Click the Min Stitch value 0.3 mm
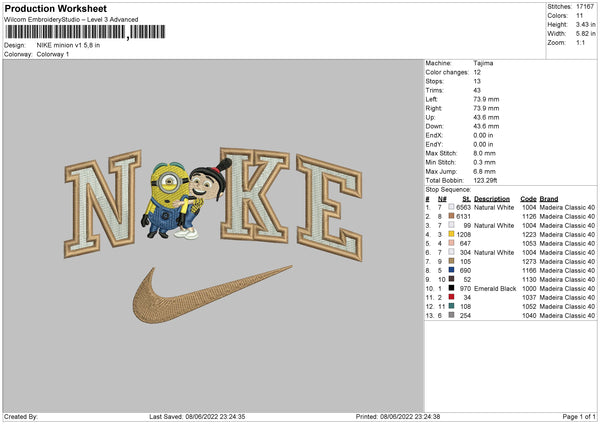The width and height of the screenshot is (600, 424). tap(484, 162)
